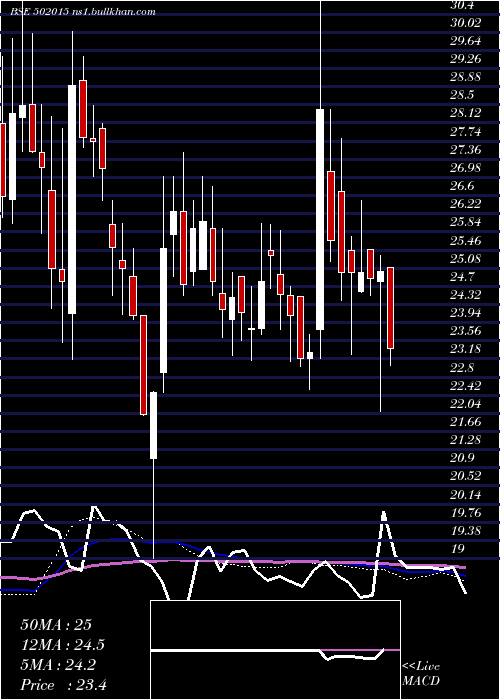Select the rightmost red candlestick
500x700 pixels.
(x=391, y=308)
